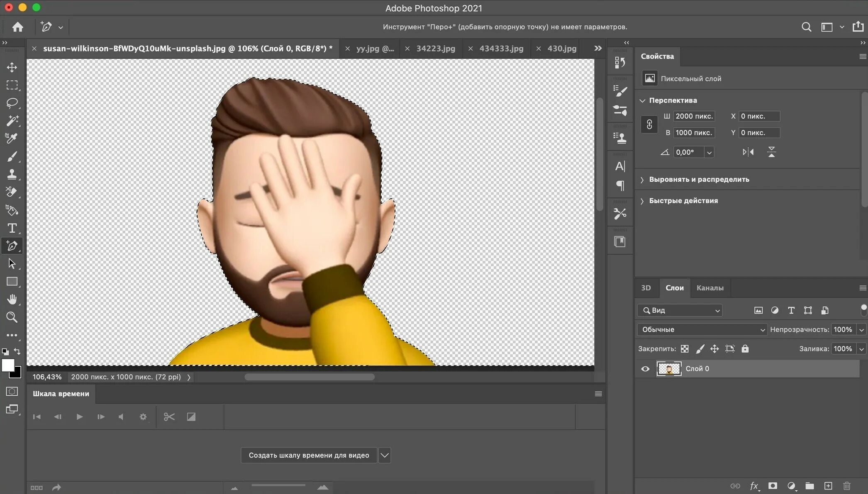Switch to the Каналы tab
Screen dimensions: 868x494
[710, 288]
